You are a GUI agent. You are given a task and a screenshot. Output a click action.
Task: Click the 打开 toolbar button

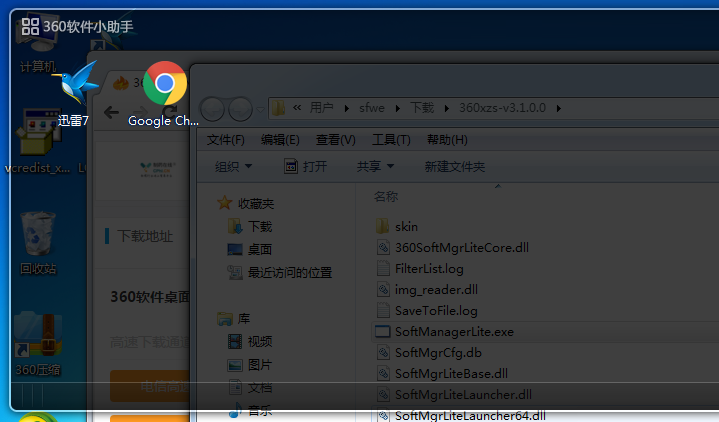pyautogui.click(x=305, y=166)
